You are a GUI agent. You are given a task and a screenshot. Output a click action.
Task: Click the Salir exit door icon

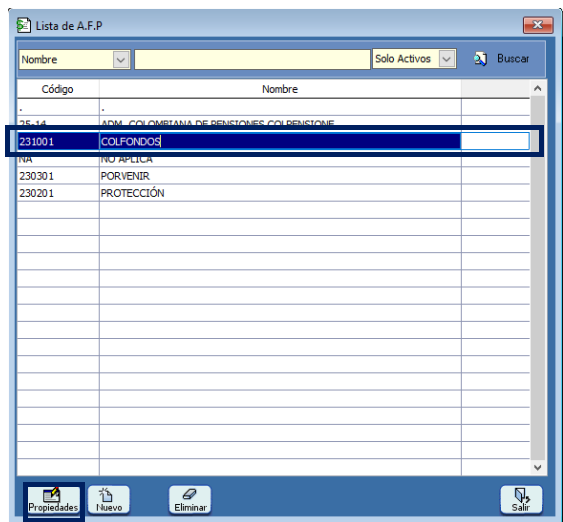point(521,495)
